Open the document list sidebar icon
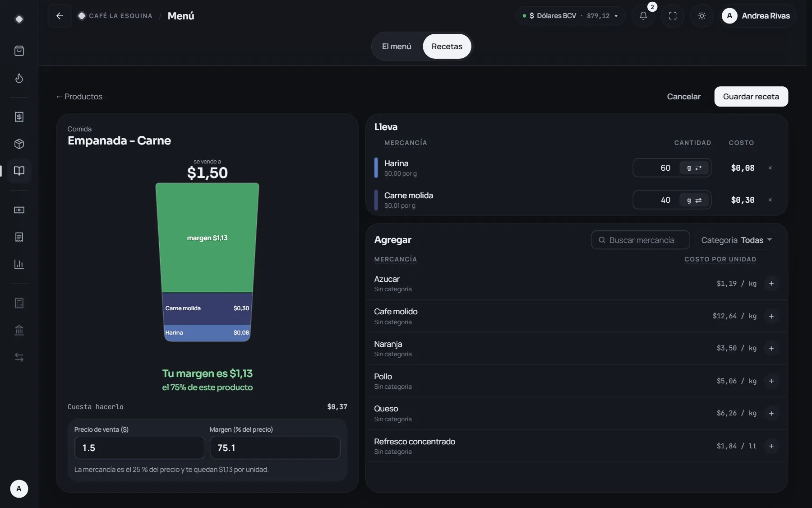The height and width of the screenshot is (508, 812). (19, 237)
